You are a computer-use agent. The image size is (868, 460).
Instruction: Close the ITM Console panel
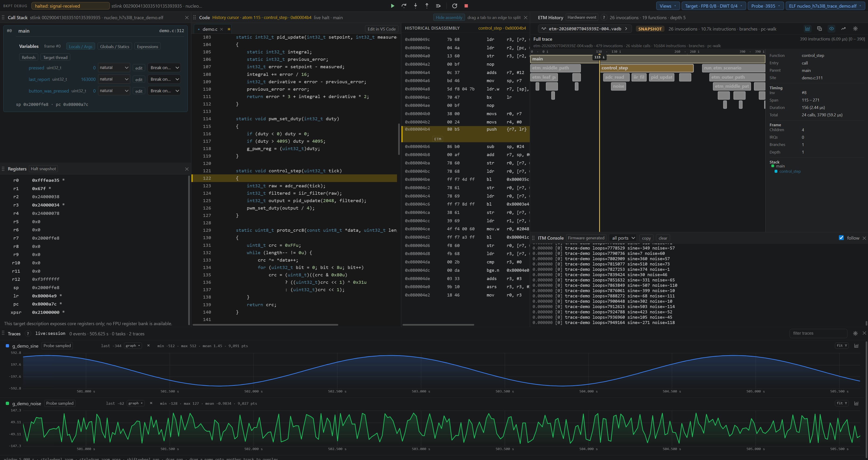(864, 238)
